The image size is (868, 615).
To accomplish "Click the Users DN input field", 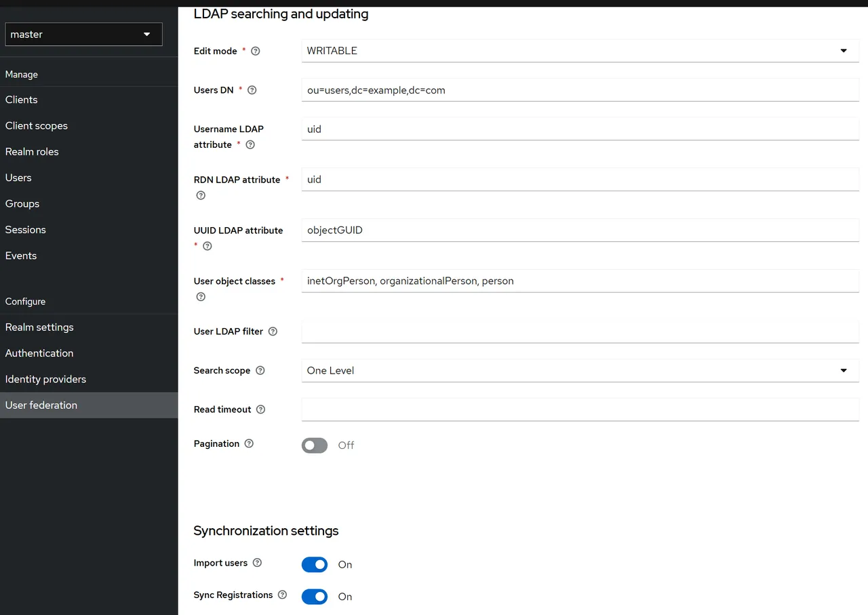I will (x=580, y=90).
